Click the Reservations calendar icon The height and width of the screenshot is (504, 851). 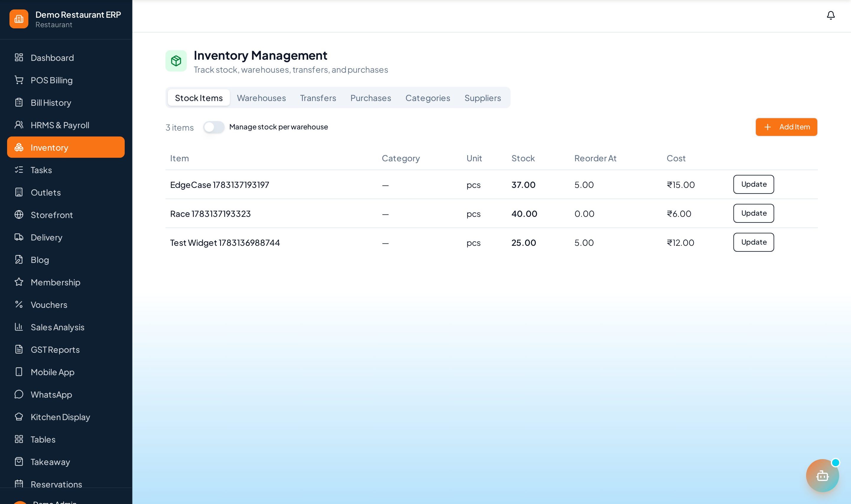(19, 484)
